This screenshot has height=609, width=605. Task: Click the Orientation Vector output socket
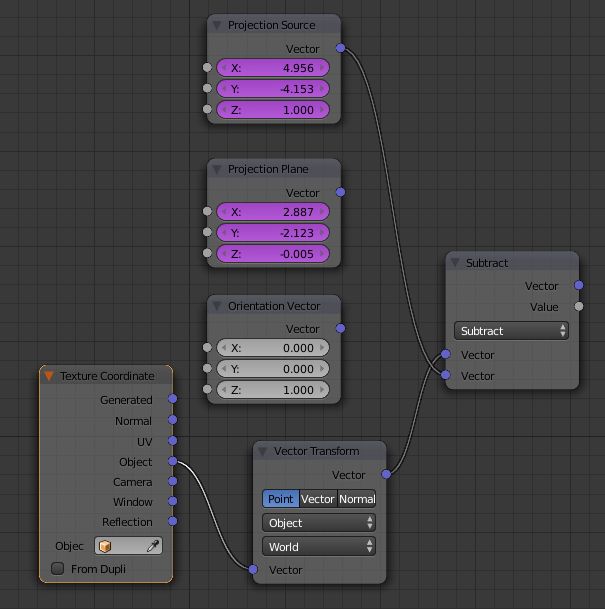point(341,328)
